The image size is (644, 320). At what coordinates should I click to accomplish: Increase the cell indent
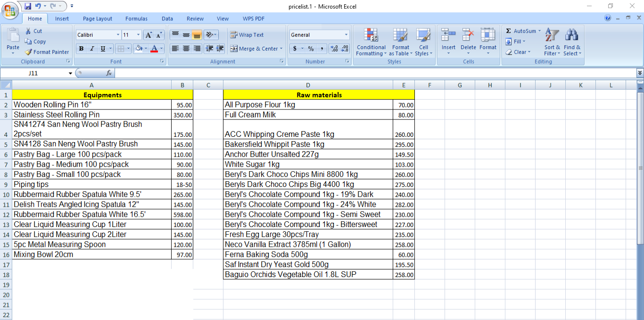click(220, 49)
